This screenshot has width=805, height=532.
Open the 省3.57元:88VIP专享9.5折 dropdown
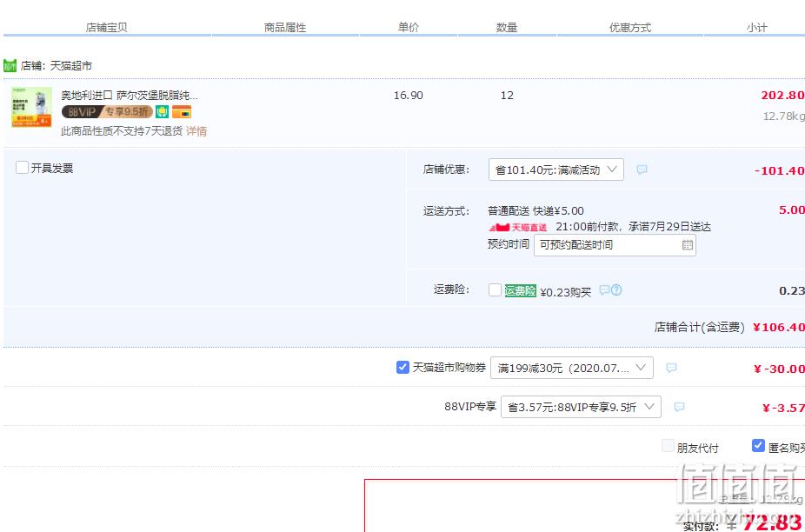(582, 407)
